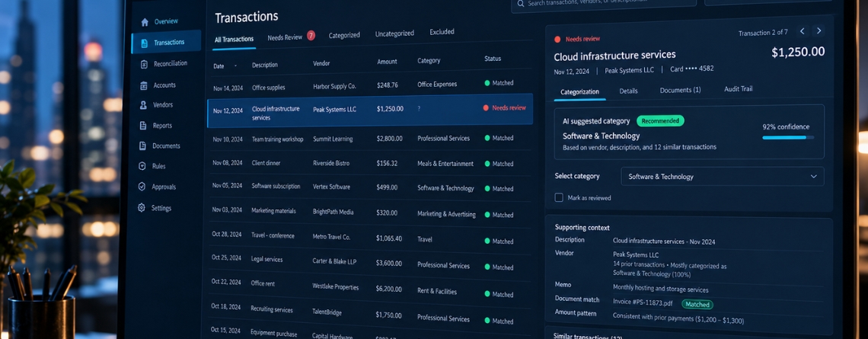Open the Documents (1) tab

(681, 90)
